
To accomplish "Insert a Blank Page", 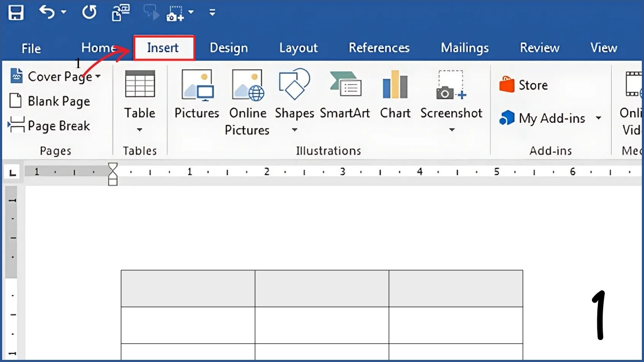I will point(50,101).
